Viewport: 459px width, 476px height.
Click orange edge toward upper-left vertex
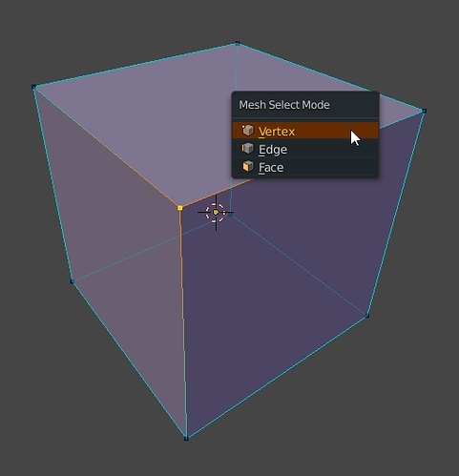pos(107,147)
